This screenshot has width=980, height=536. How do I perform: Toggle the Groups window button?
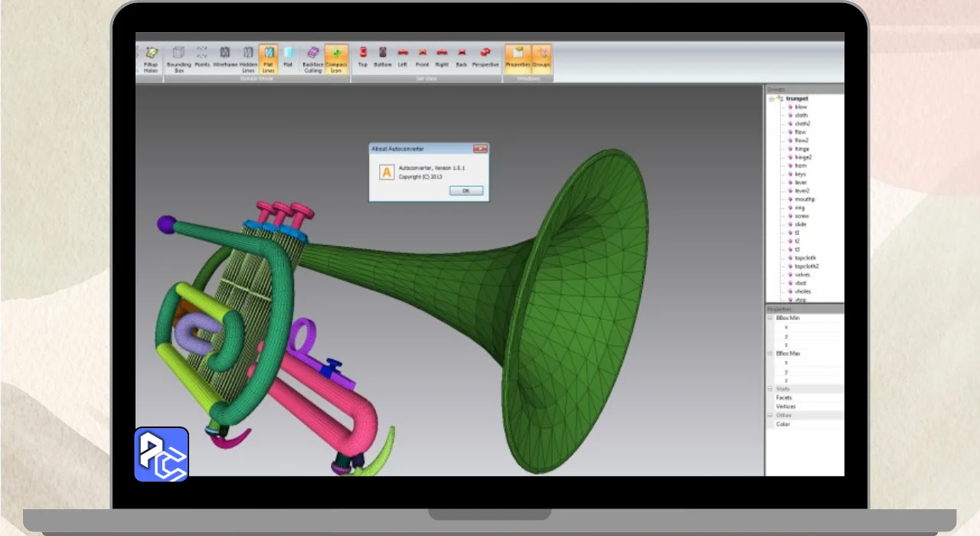(541, 57)
